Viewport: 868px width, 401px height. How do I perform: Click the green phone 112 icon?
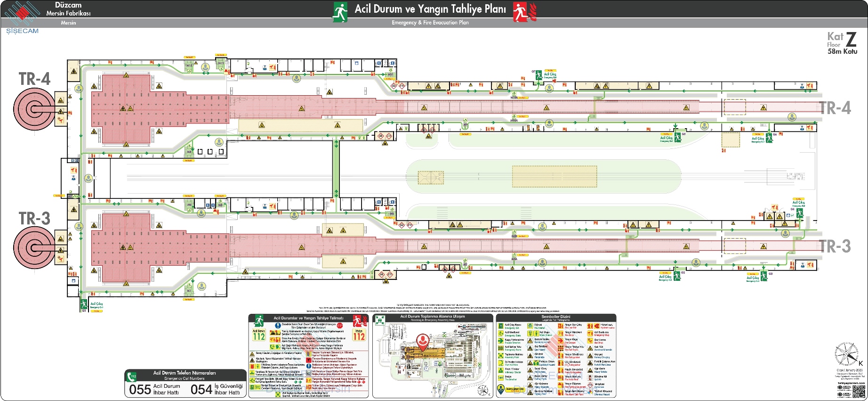click(132, 376)
